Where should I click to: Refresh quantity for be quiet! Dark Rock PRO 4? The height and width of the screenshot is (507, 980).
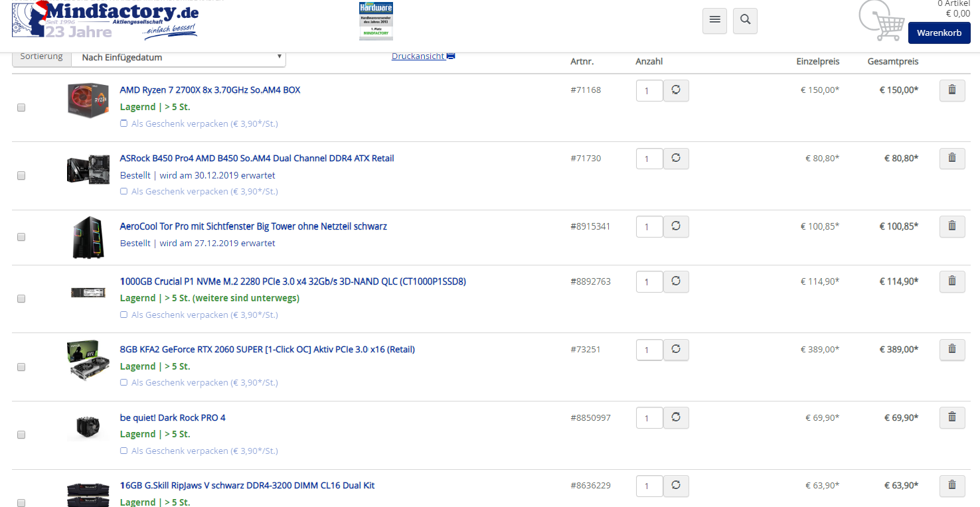click(x=676, y=417)
